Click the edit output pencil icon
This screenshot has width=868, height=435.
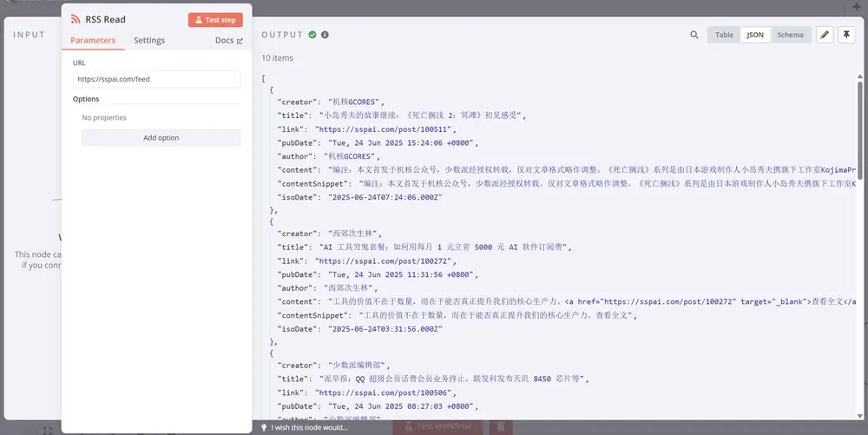825,35
